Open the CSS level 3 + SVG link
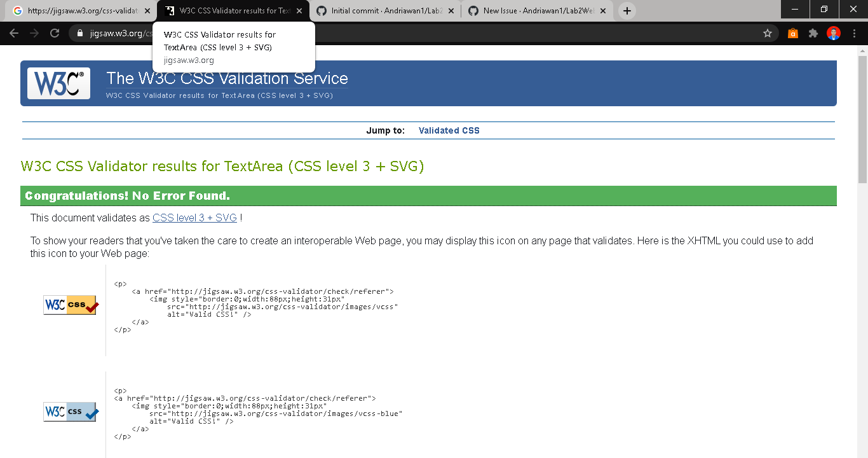The height and width of the screenshot is (458, 868). 194,218
